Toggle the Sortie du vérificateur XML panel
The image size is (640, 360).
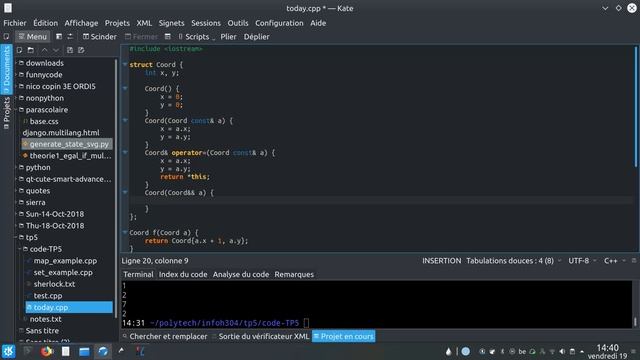260,337
